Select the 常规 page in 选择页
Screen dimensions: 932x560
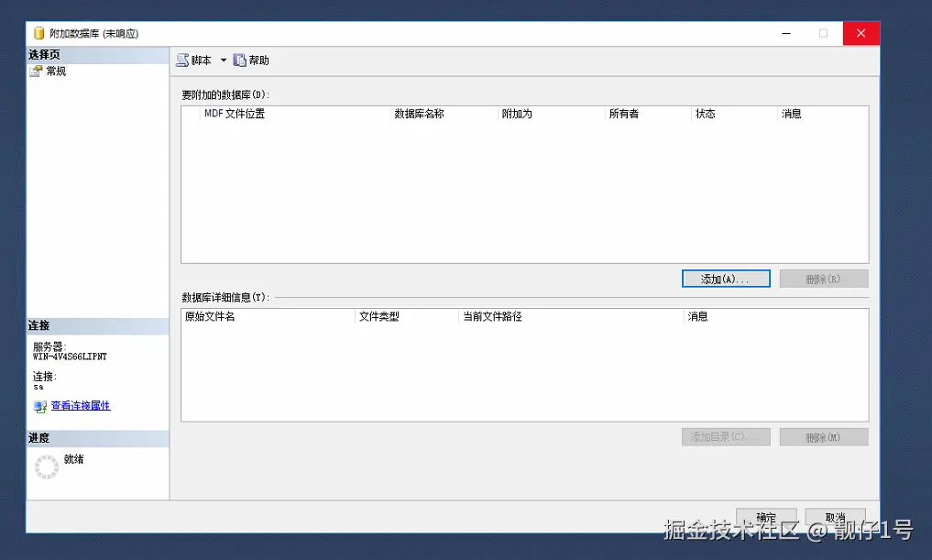[x=56, y=71]
